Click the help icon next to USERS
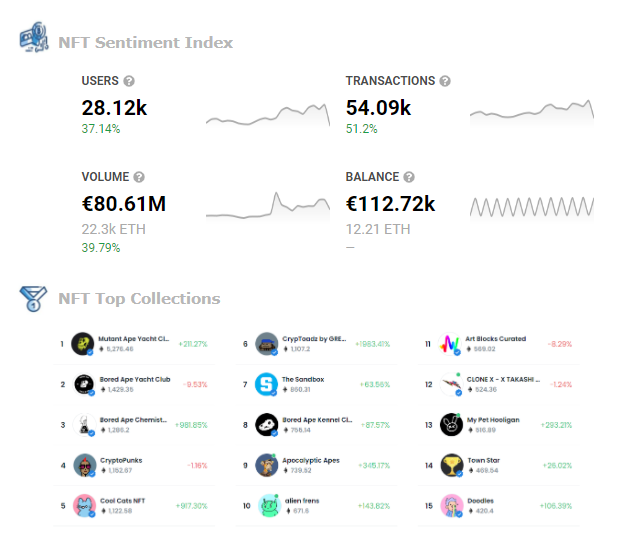Screen dimensions: 631x558 point(129,81)
